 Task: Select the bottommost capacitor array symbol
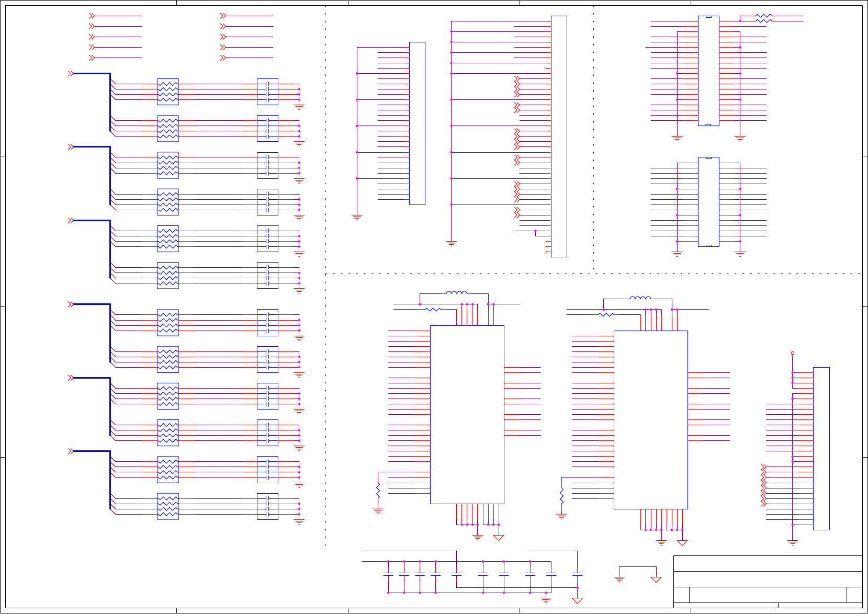267,506
